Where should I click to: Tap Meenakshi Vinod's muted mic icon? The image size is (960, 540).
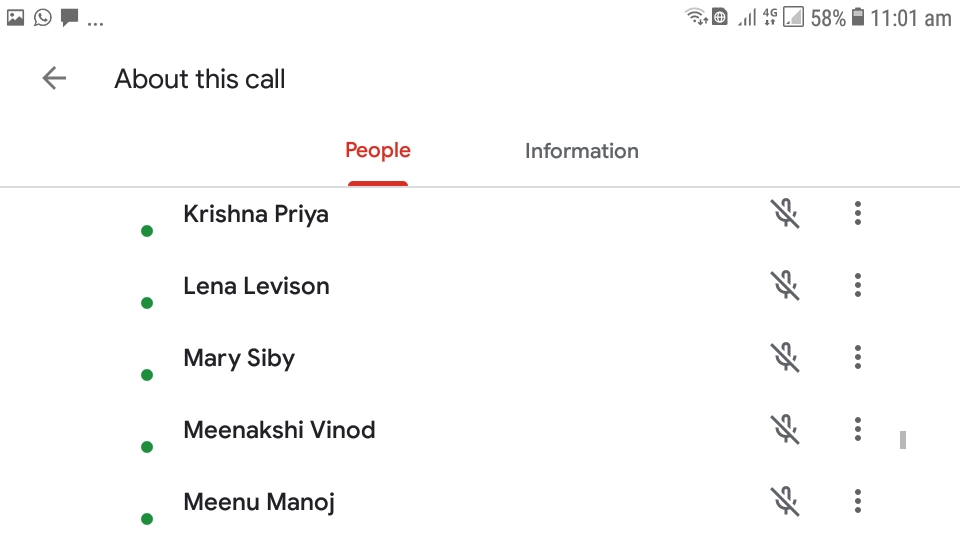[785, 430]
